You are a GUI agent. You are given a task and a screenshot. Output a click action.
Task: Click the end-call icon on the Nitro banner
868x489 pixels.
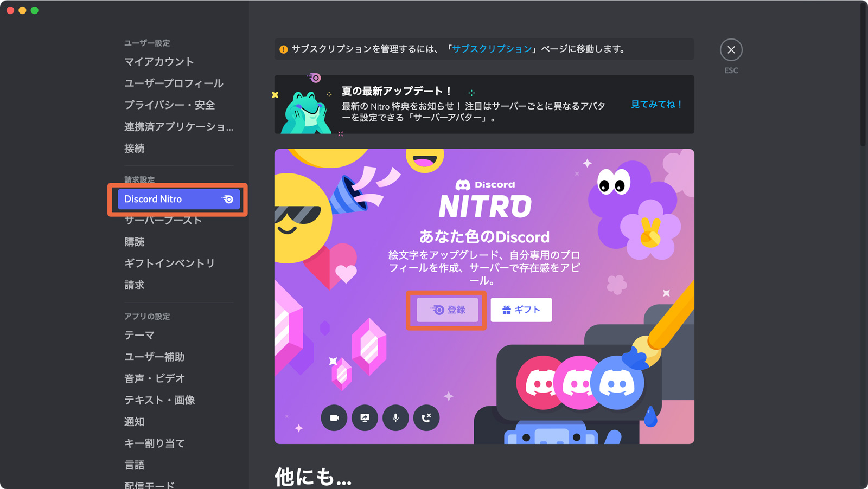pyautogui.click(x=426, y=418)
